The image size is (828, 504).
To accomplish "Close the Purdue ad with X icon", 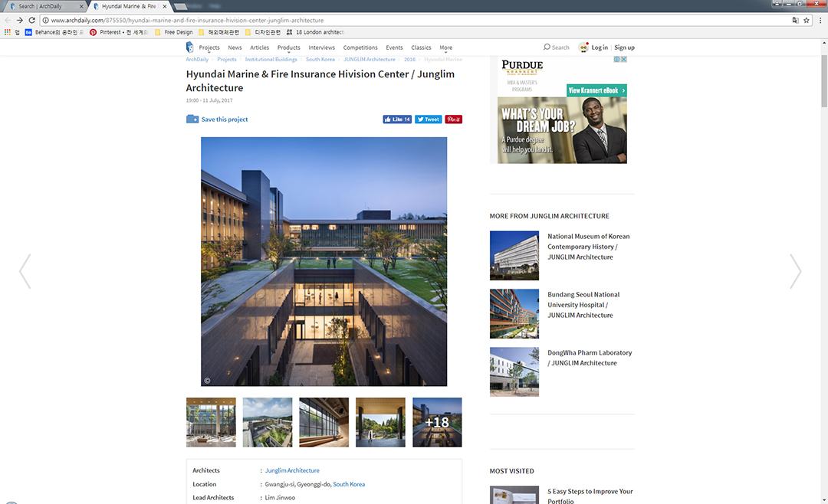I will (623, 59).
